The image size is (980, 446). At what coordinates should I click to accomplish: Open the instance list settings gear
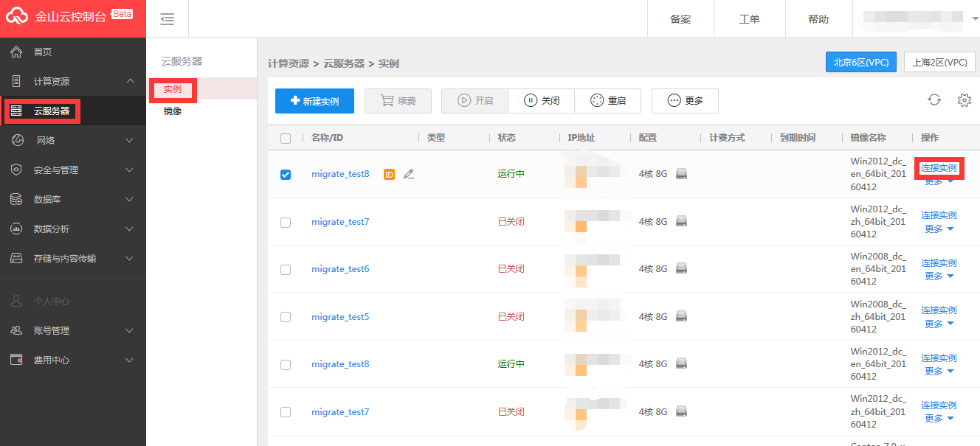963,99
